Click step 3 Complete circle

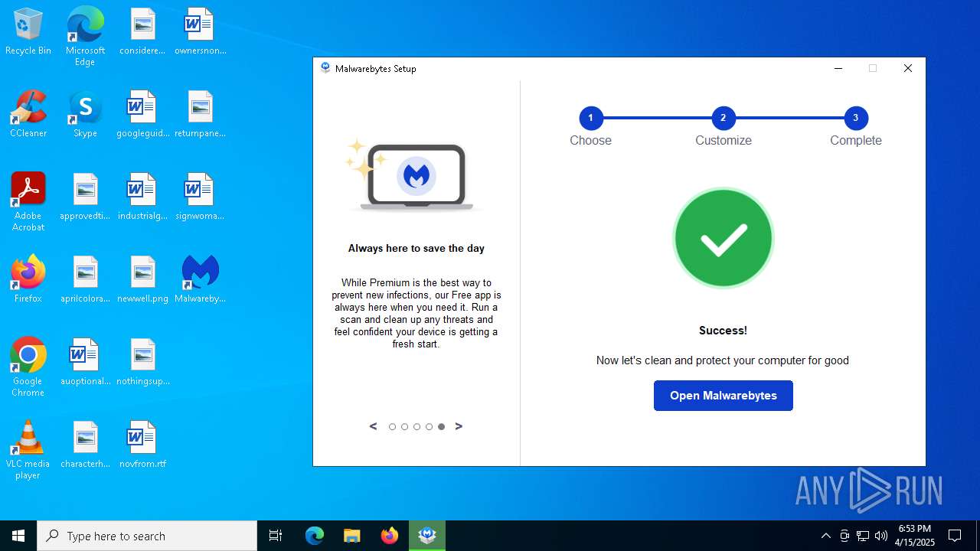click(x=856, y=118)
